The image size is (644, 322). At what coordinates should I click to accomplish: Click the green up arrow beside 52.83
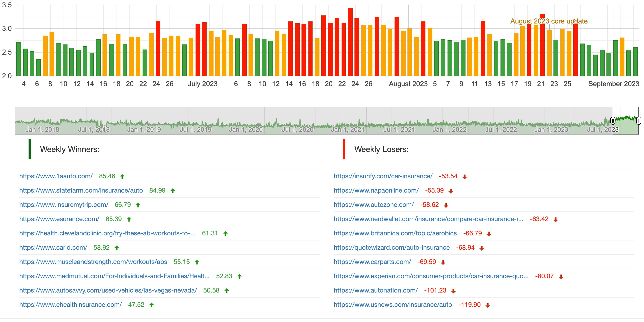pyautogui.click(x=239, y=276)
